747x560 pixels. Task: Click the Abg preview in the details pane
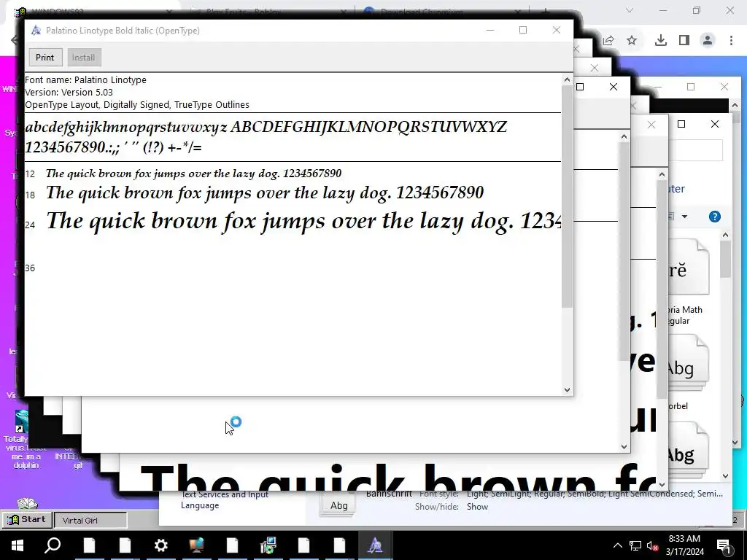338,505
